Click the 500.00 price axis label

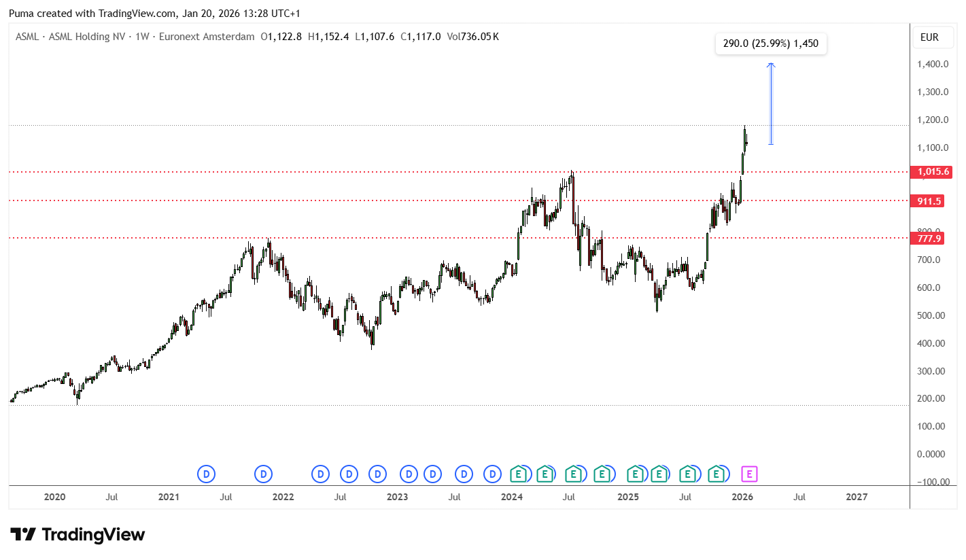point(931,315)
